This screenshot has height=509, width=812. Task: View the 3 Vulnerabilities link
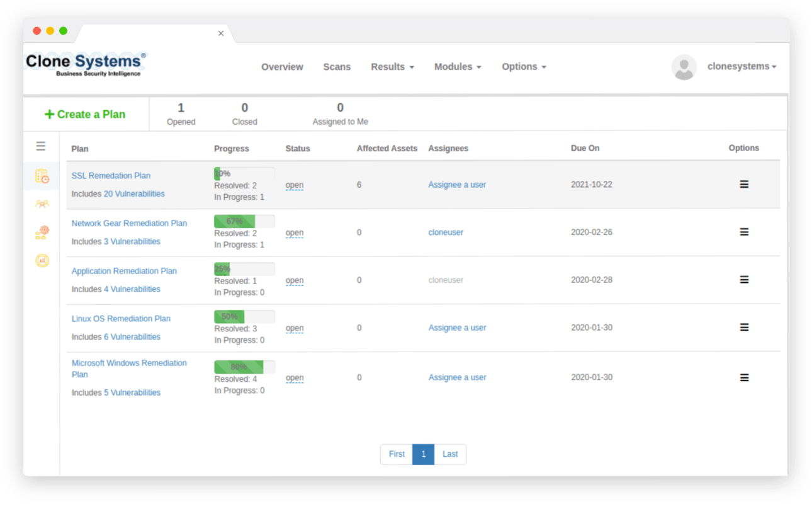pyautogui.click(x=132, y=241)
